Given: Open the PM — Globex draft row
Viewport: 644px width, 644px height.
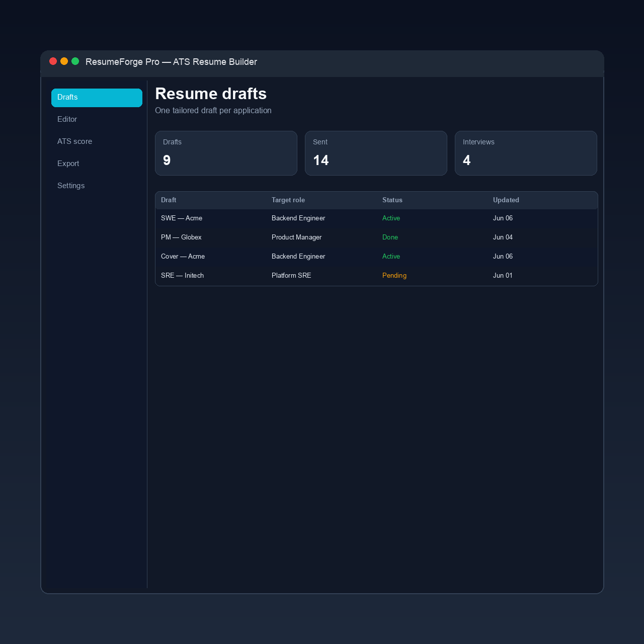Looking at the screenshot, I should click(376, 237).
